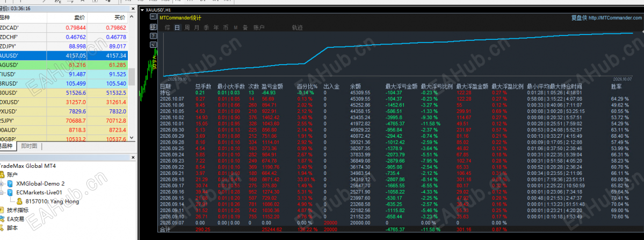Click the 余额 balance column header

point(355,87)
